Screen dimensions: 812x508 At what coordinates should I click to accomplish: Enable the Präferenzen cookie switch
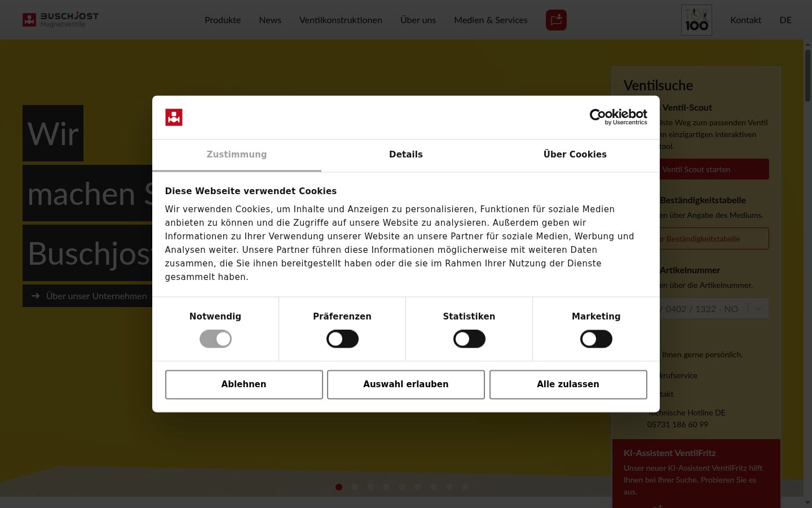[342, 339]
